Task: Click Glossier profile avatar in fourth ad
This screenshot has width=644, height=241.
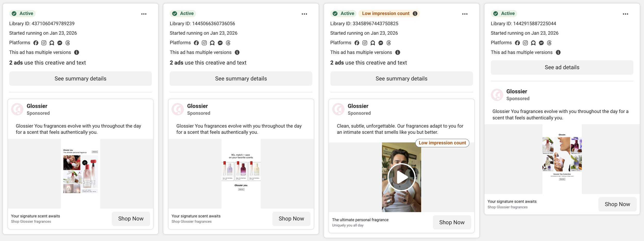Action: (x=497, y=95)
